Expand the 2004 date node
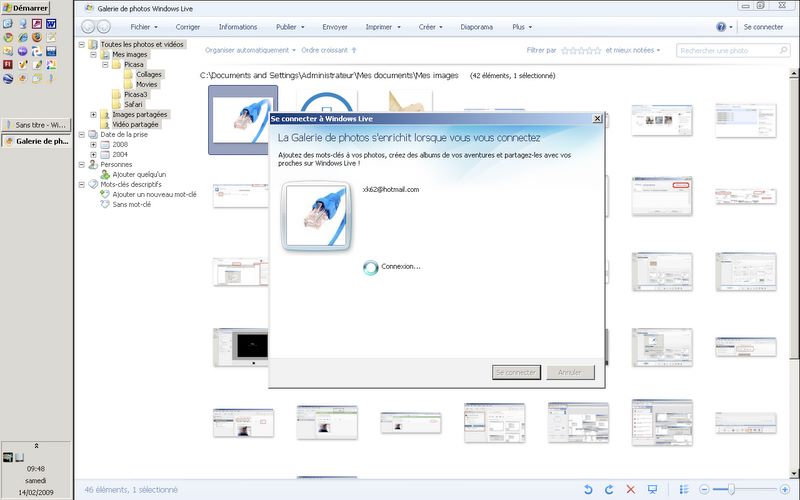 [93, 155]
